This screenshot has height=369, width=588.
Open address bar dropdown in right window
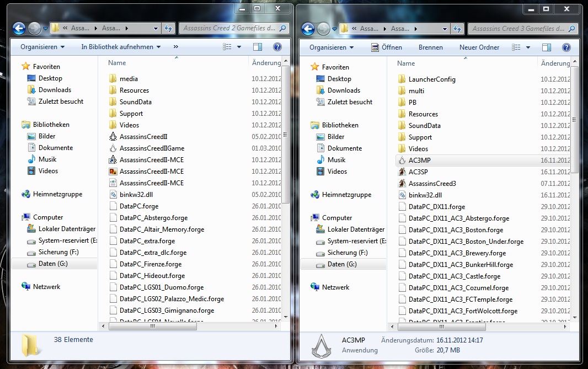click(x=445, y=29)
